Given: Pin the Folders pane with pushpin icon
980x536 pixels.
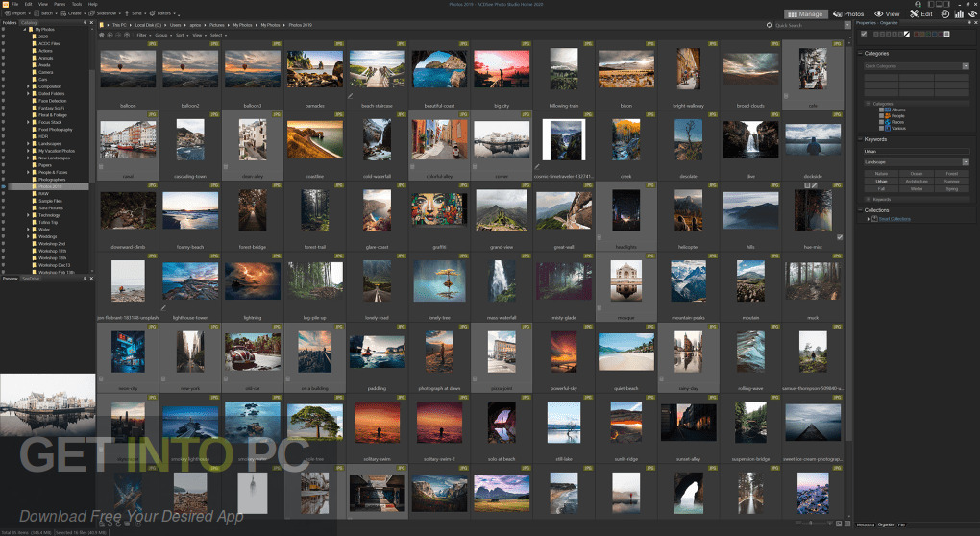Looking at the screenshot, I should coord(85,22).
